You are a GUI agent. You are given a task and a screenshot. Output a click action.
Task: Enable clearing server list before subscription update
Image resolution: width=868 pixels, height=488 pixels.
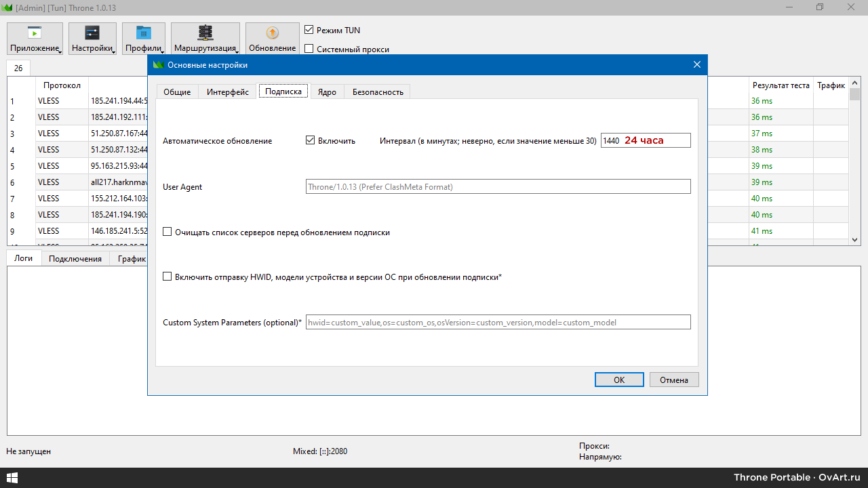point(167,232)
